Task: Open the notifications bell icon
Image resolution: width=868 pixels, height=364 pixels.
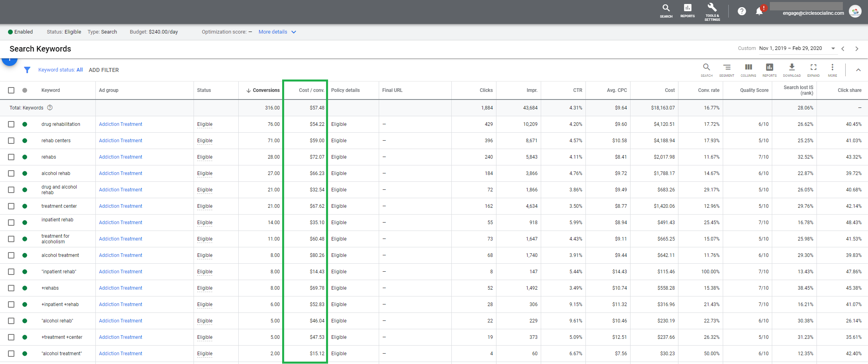Action: coord(759,11)
